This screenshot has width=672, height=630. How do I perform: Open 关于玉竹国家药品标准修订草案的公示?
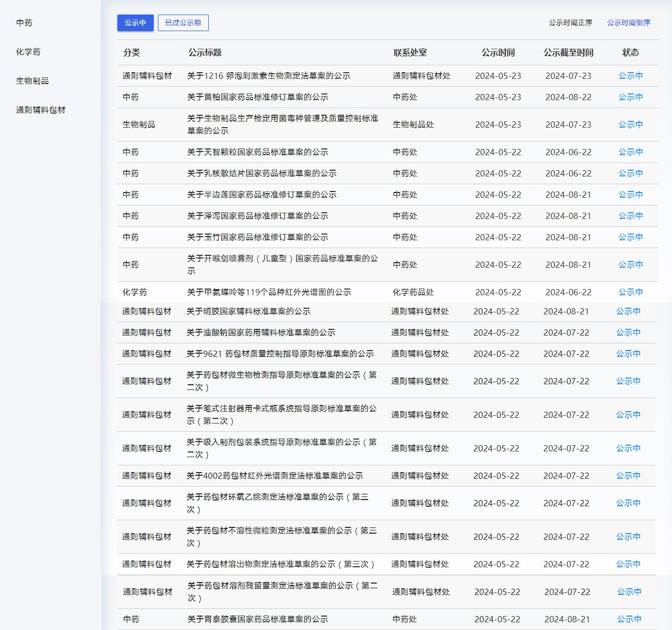[258, 237]
